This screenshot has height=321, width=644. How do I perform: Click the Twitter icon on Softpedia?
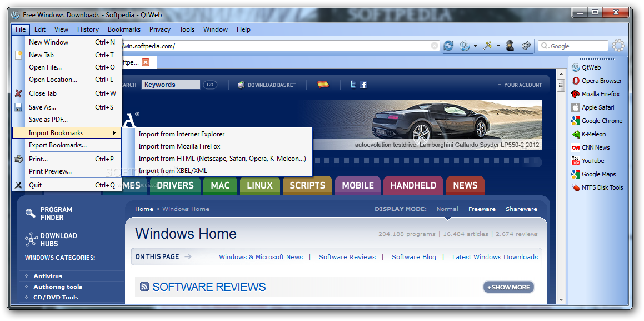tap(353, 85)
